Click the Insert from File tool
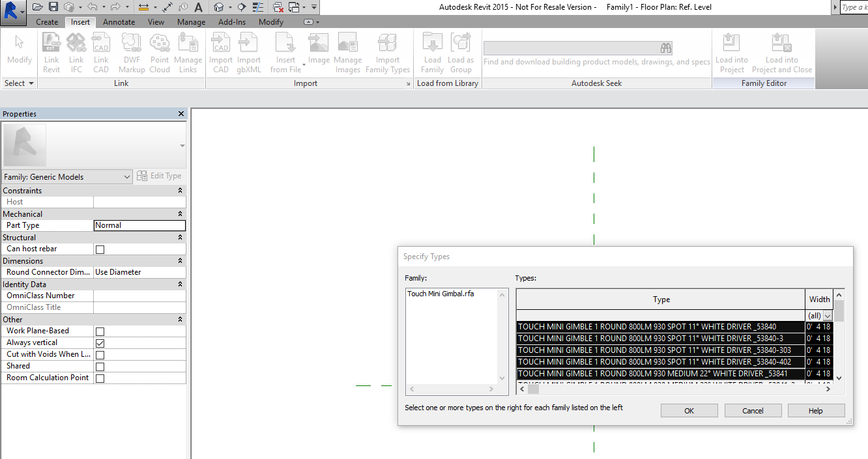The image size is (868, 459). 286,53
